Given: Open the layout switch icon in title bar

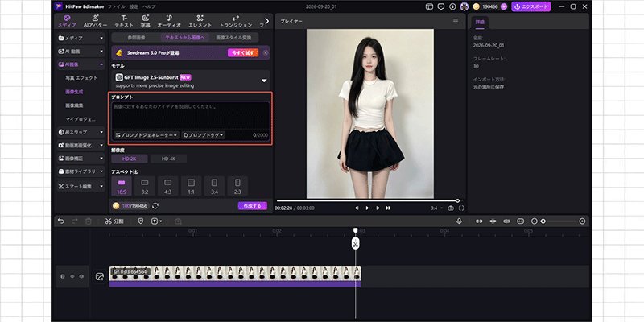Looking at the screenshot, I should tap(429, 6).
